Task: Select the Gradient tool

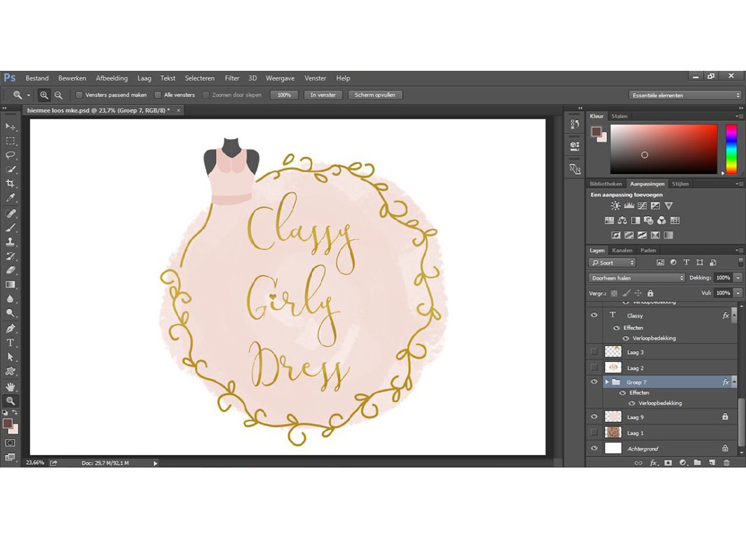Action: (x=10, y=285)
